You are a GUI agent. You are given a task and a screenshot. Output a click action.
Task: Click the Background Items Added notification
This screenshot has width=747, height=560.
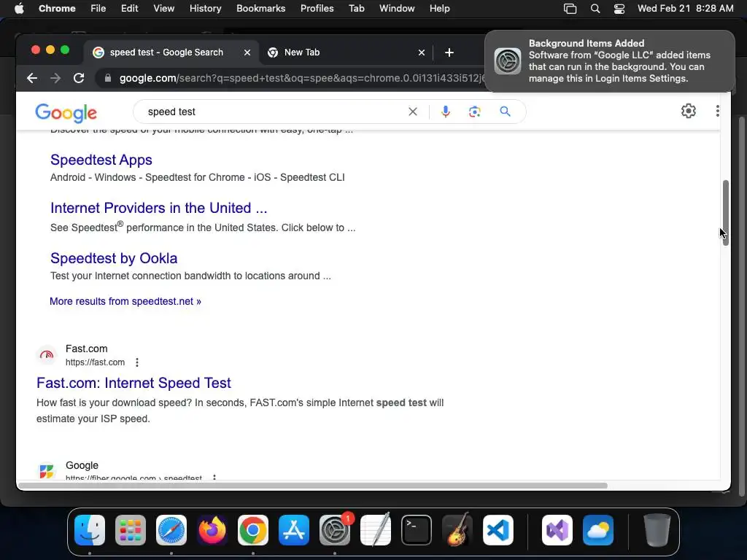610,61
